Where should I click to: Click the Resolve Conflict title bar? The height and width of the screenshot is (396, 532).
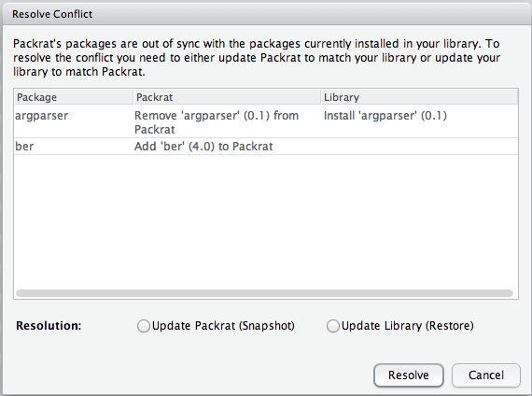pyautogui.click(x=266, y=14)
